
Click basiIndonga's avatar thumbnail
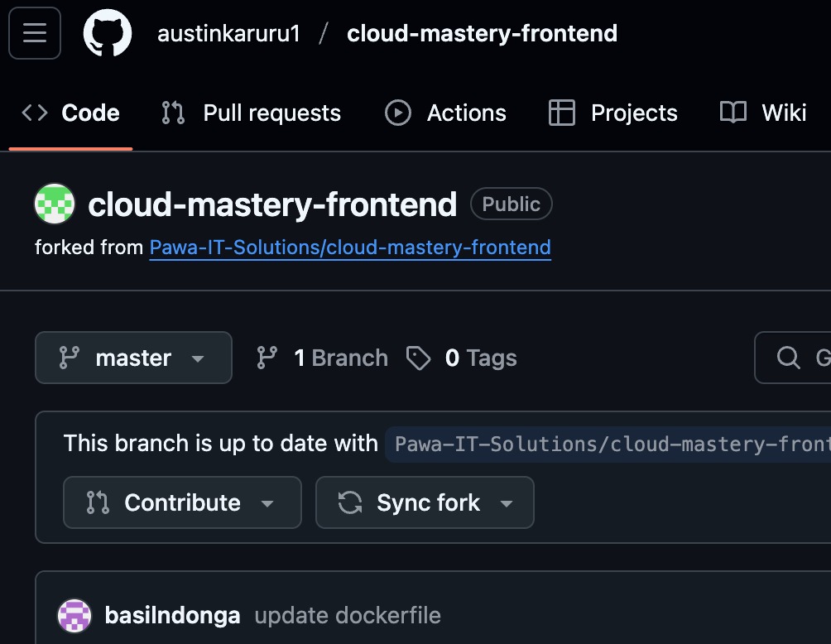coord(74,616)
